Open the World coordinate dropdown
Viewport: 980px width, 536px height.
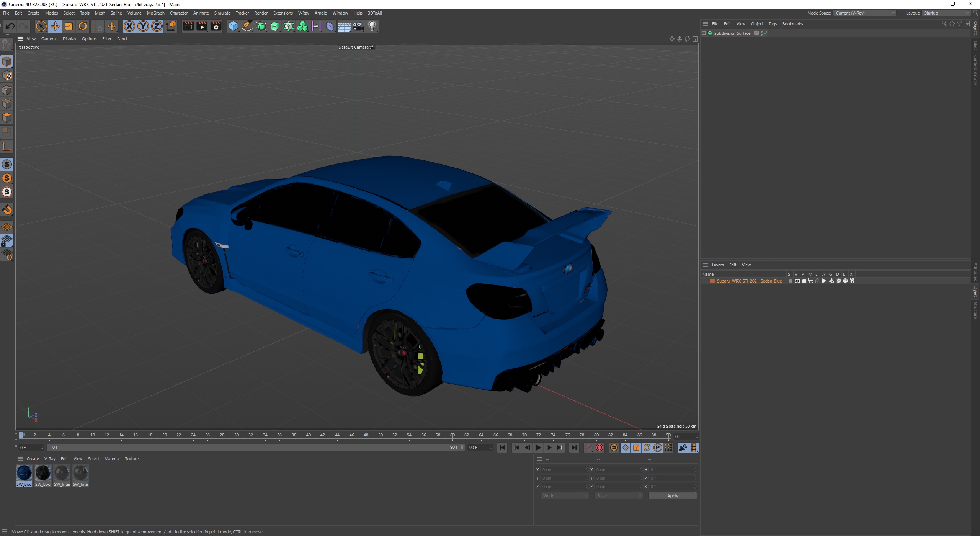coord(564,496)
